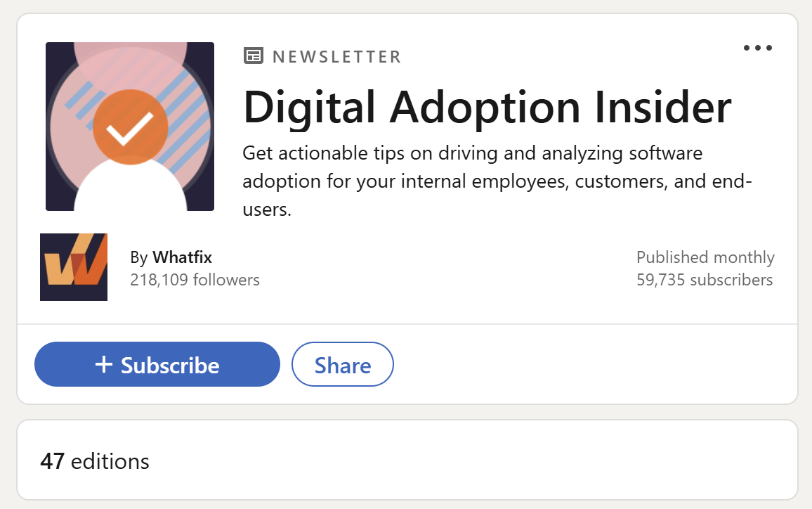
Task: Click the 59,735 subscribers count
Action: [x=705, y=280]
